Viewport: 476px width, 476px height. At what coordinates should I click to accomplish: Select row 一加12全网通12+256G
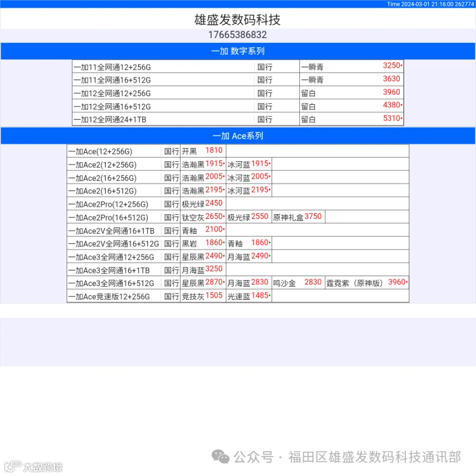[x=237, y=93]
